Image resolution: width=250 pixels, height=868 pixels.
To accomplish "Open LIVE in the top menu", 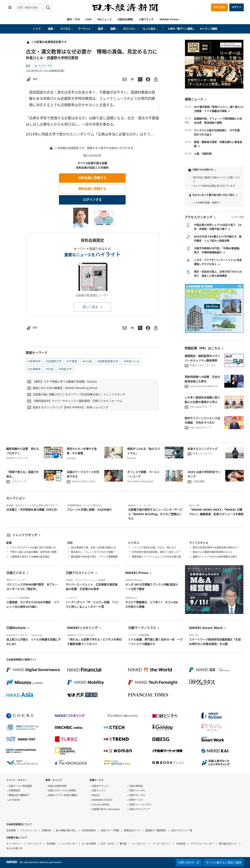I will 88,19.
